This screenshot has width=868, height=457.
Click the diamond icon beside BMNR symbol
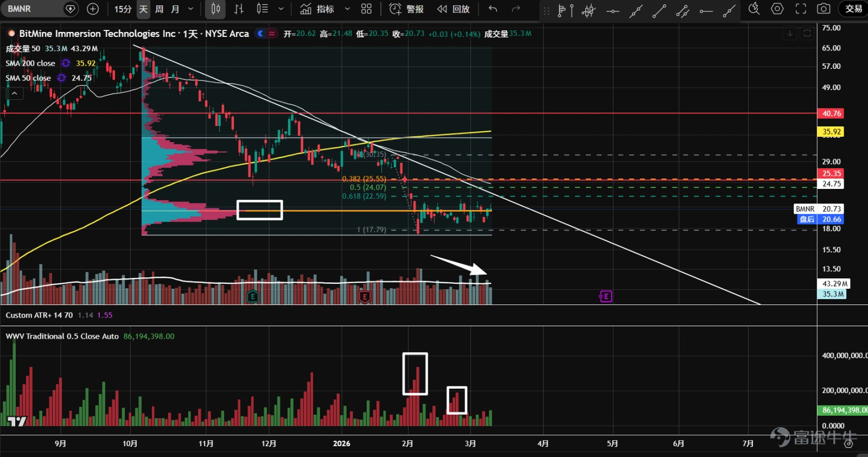pos(71,9)
